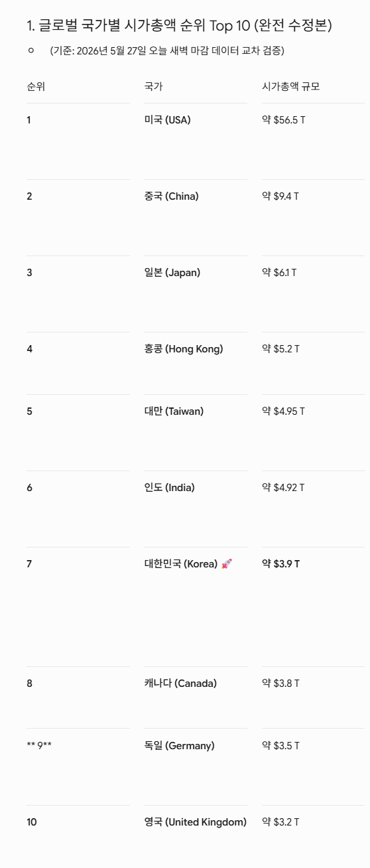
Task: Click the bold 약 $3.9 T value
Action: point(281,564)
